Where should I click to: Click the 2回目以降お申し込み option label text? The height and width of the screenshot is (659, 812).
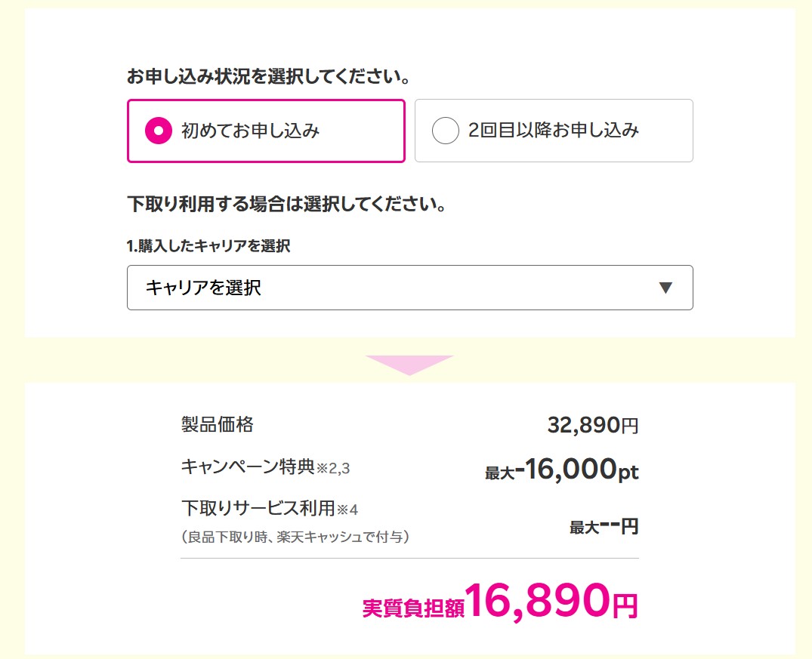554,131
